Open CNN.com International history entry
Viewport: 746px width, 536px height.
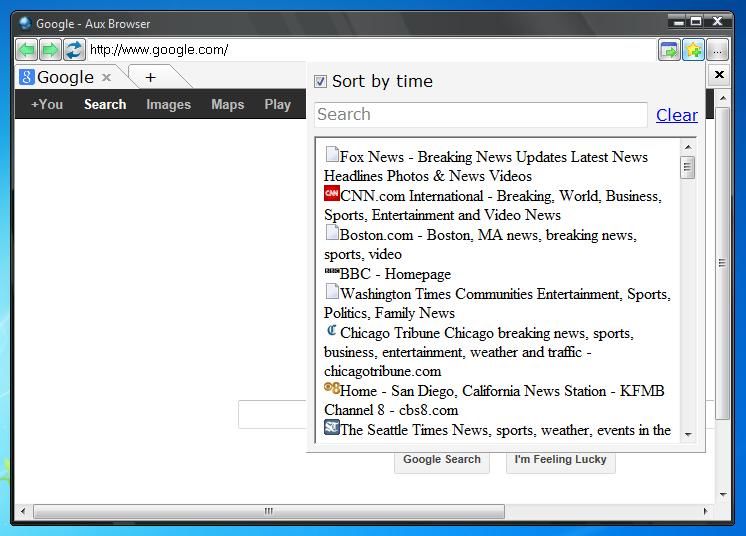pos(493,205)
